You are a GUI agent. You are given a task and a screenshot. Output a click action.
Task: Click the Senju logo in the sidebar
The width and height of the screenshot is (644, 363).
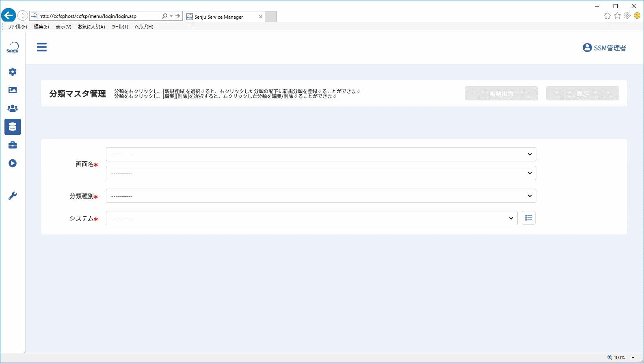tap(13, 48)
